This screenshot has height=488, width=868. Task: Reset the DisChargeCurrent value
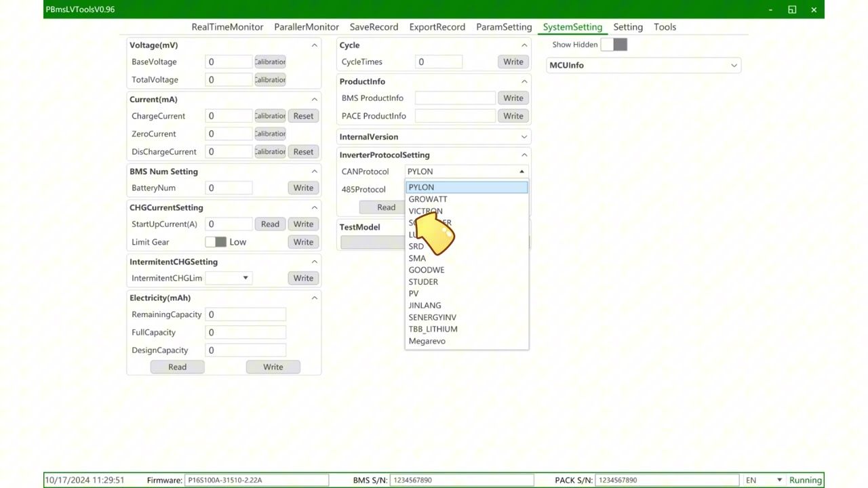tap(303, 152)
